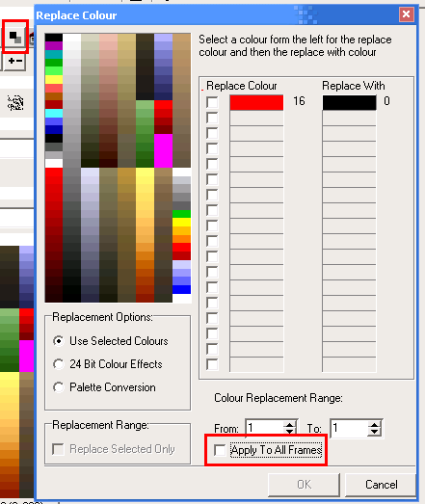Pick the purple swatch under top-left black
This screenshot has height=504, width=425.
pyautogui.click(x=54, y=46)
